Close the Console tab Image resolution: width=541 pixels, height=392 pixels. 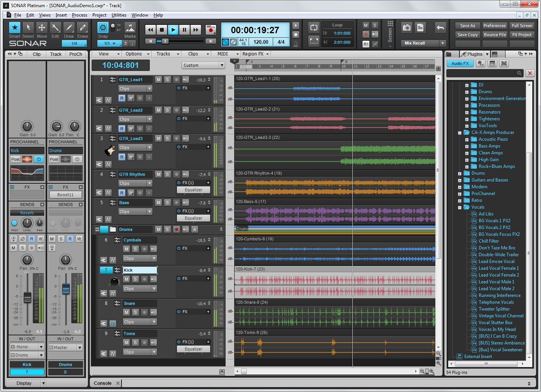pos(118,383)
